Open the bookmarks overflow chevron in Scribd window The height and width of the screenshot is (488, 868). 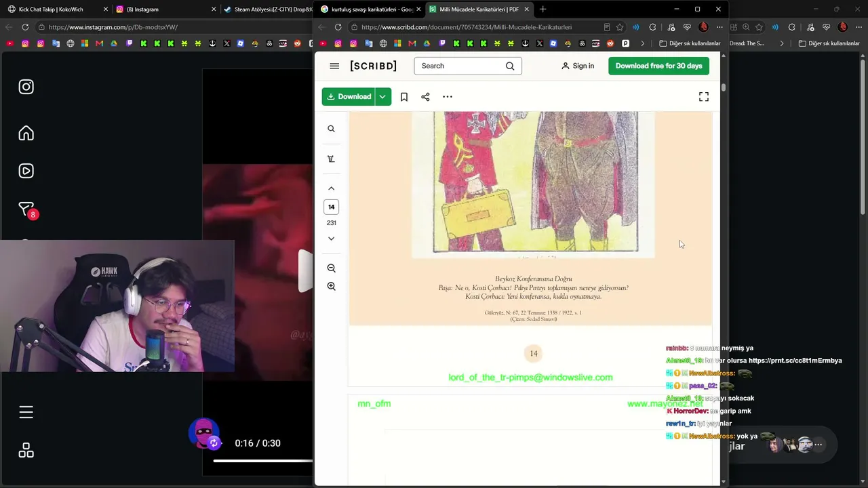[643, 43]
